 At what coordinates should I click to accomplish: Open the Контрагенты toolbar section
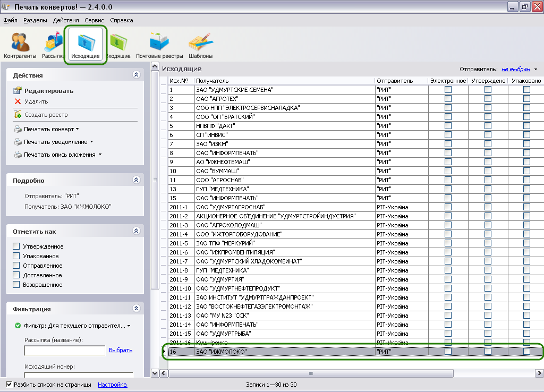pos(20,45)
